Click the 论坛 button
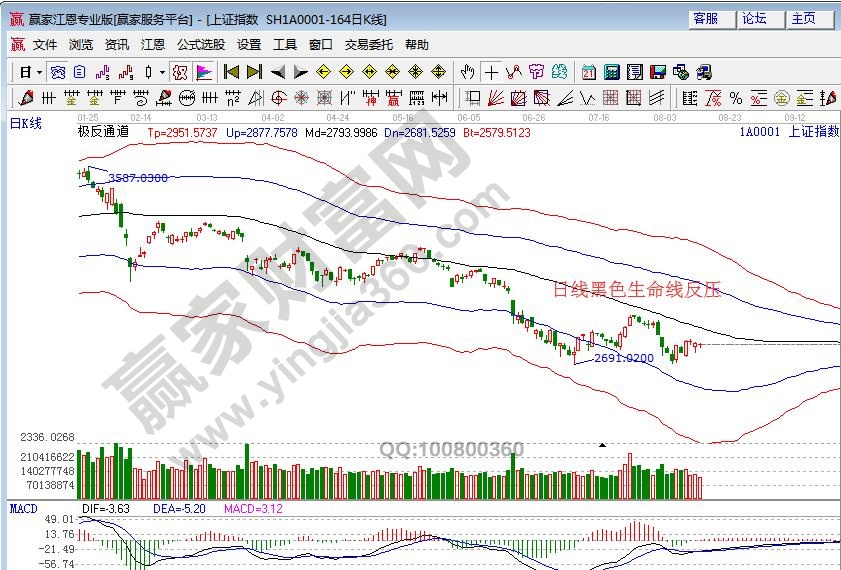This screenshot has width=841, height=570. [x=755, y=19]
